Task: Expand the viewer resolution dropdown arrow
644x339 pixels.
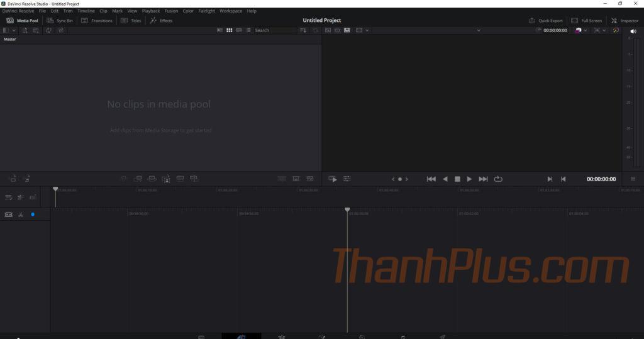Action: click(x=367, y=30)
